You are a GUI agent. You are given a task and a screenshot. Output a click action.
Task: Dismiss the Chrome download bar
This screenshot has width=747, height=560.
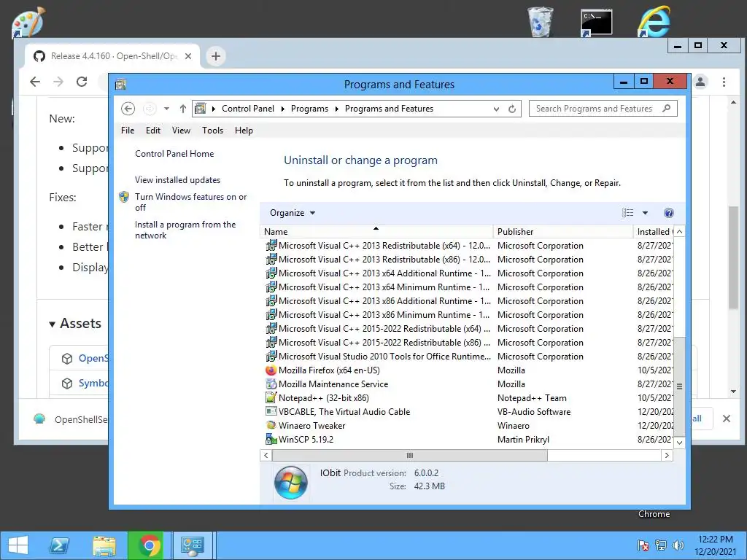point(727,419)
